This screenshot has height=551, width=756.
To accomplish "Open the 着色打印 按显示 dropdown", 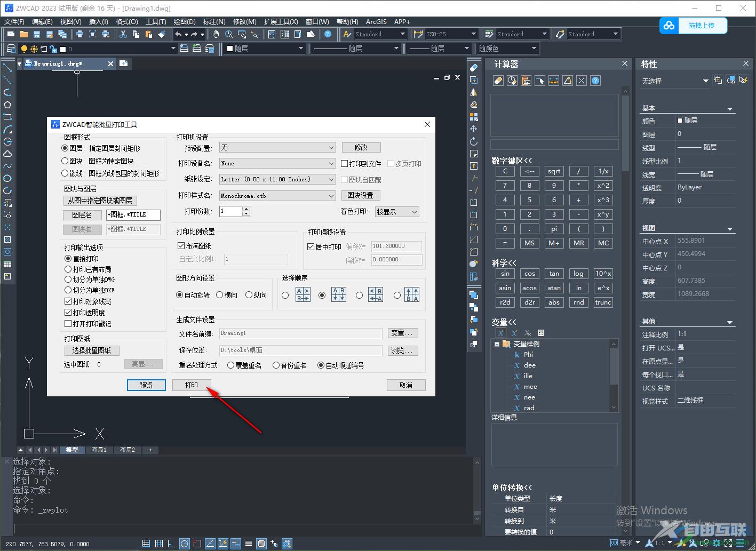I will (x=397, y=212).
